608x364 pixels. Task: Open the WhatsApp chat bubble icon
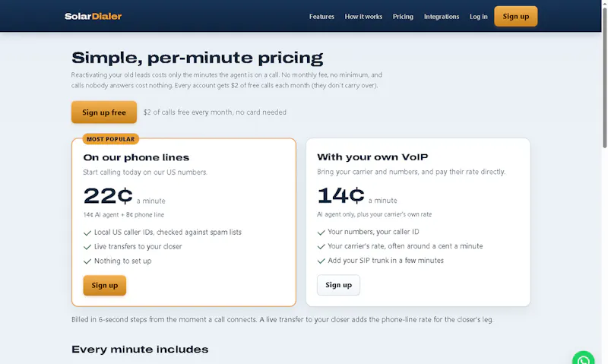(583, 359)
